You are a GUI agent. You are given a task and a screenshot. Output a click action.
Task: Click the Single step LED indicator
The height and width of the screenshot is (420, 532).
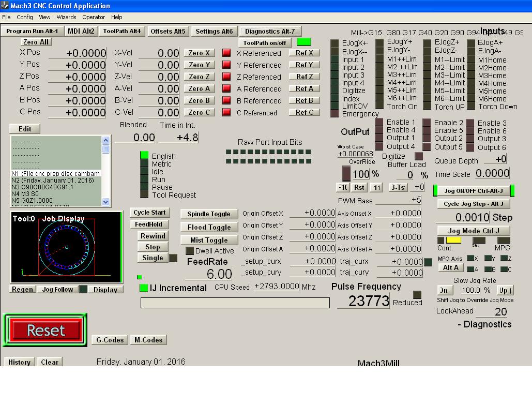(173, 258)
